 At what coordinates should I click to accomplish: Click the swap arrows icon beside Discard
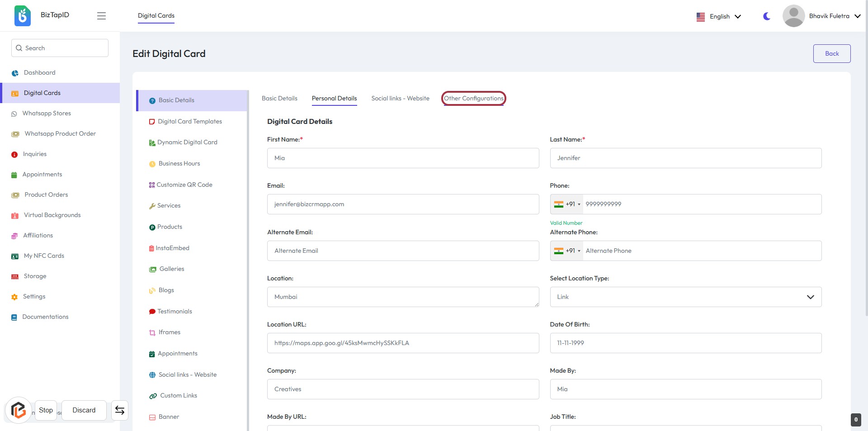pyautogui.click(x=120, y=410)
